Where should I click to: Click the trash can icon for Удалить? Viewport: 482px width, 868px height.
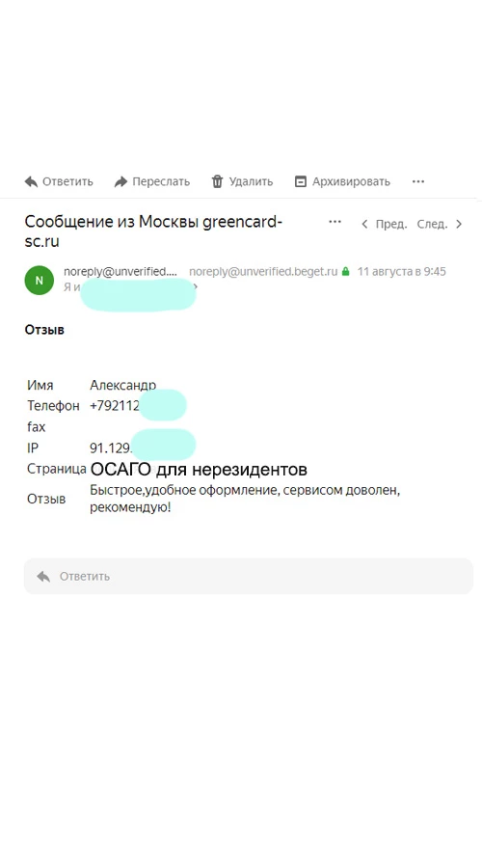coord(218,181)
